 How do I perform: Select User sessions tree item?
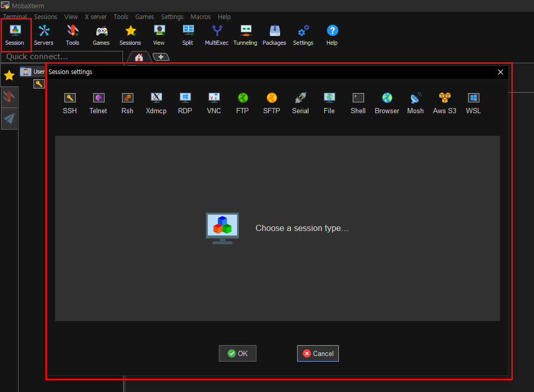[32, 72]
